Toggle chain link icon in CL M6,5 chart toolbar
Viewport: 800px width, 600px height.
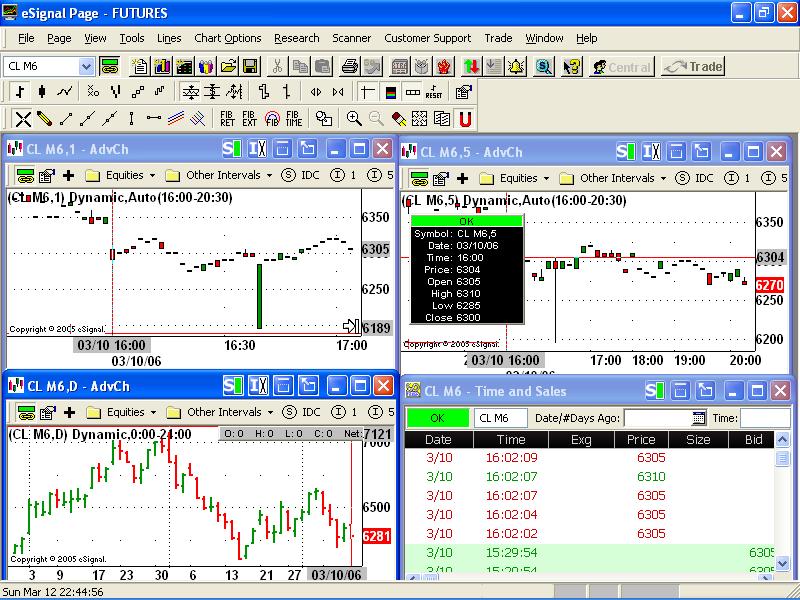[x=419, y=179]
